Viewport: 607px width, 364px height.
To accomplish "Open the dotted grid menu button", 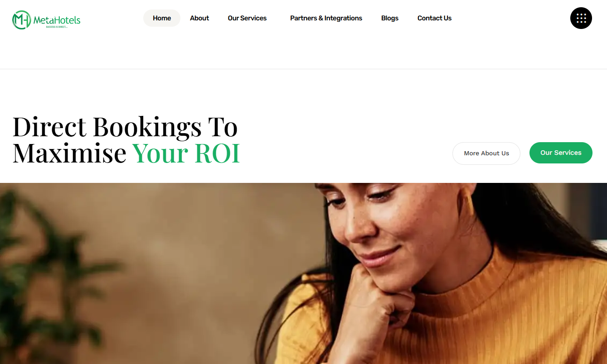I will [581, 18].
